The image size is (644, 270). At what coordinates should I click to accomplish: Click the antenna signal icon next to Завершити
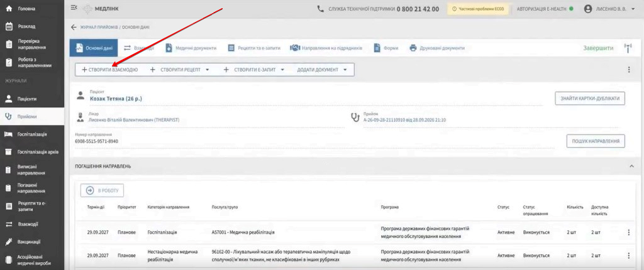(x=627, y=48)
